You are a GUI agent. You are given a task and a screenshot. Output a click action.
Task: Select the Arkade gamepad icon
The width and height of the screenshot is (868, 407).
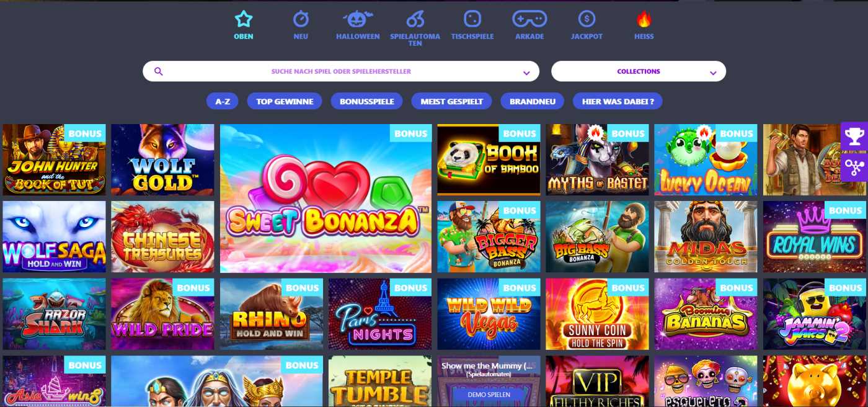tap(529, 19)
